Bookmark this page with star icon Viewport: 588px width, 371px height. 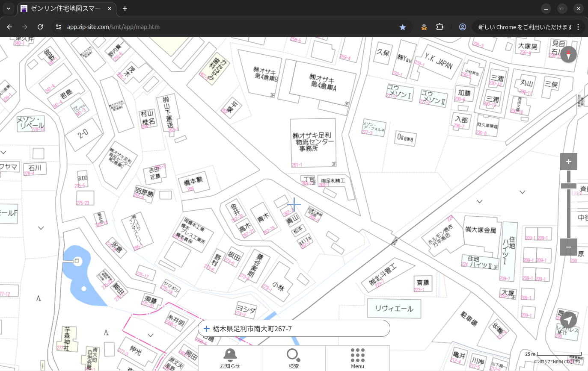coord(403,27)
